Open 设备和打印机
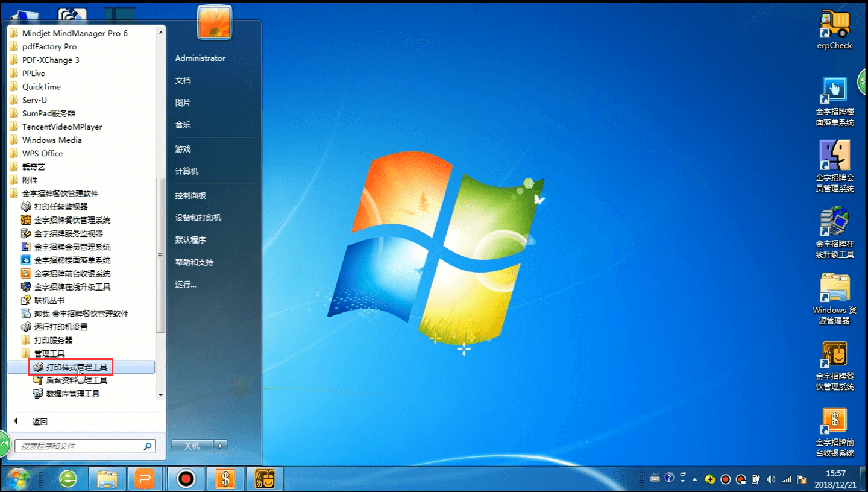 pos(198,218)
